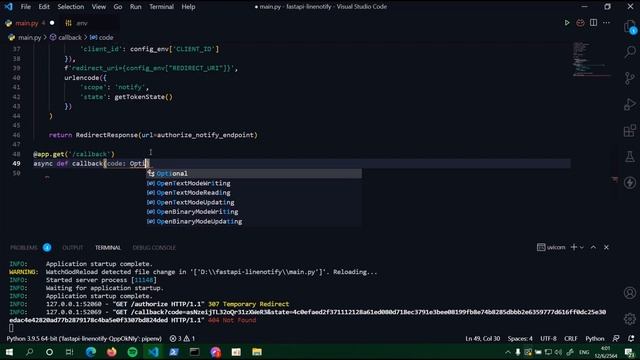Show hidden system tray icons
Image resolution: width=640 pixels, height=360 pixels.
point(508,352)
